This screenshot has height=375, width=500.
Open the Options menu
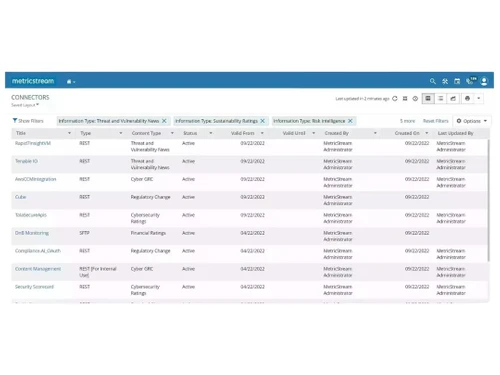point(472,121)
